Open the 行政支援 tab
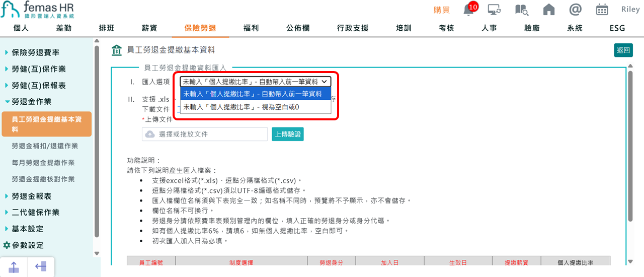The image size is (644, 277). point(353,28)
